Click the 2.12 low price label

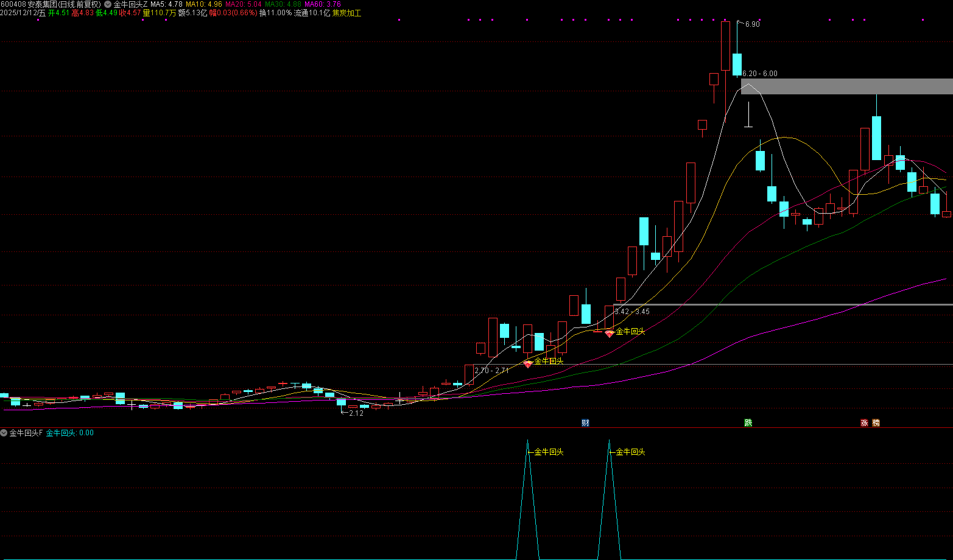click(x=356, y=413)
